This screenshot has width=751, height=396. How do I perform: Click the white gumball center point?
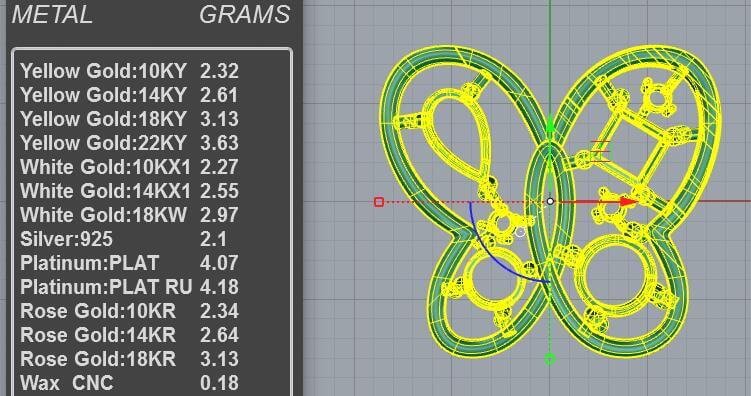pyautogui.click(x=550, y=202)
